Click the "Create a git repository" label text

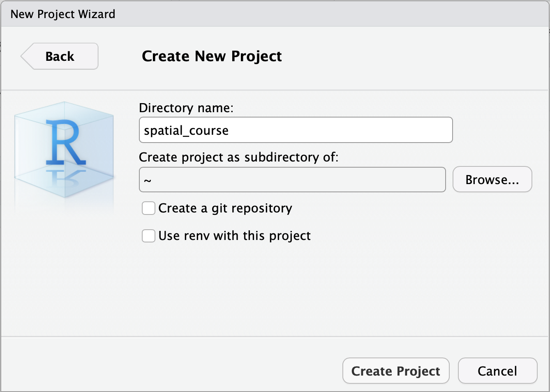[x=225, y=208]
